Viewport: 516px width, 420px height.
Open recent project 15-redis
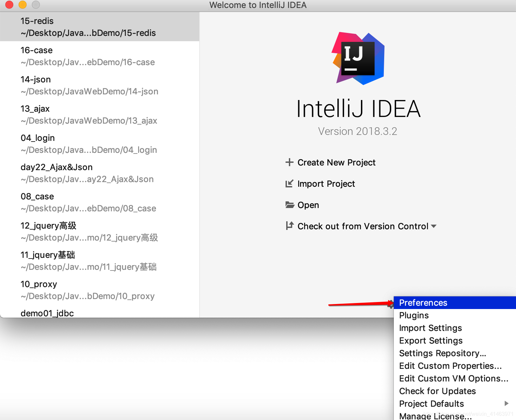tap(100, 27)
